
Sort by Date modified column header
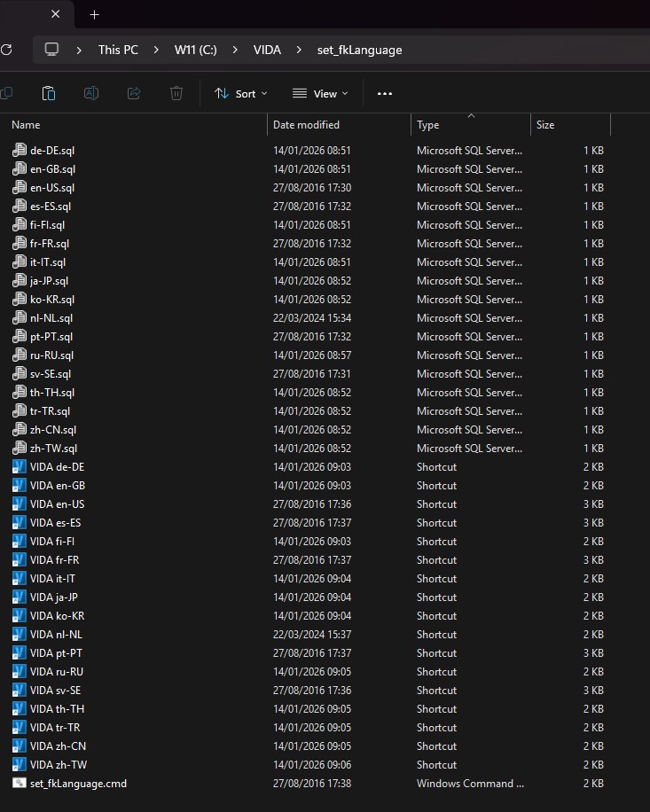pyautogui.click(x=306, y=125)
